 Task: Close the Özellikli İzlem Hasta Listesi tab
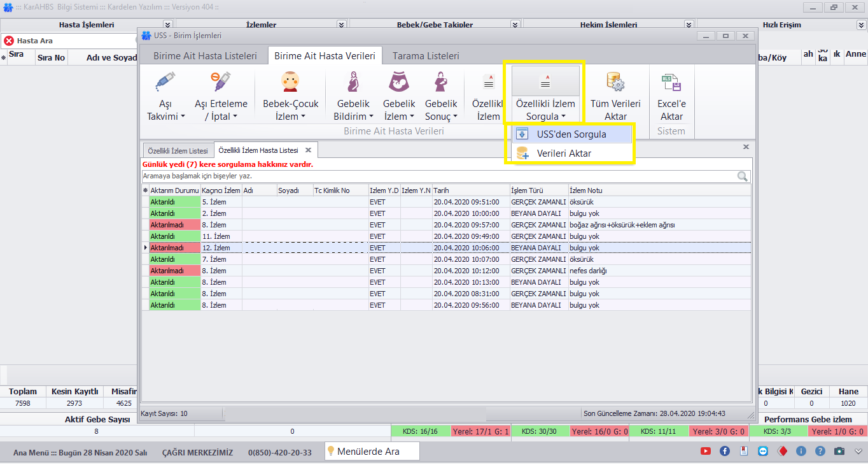point(308,150)
